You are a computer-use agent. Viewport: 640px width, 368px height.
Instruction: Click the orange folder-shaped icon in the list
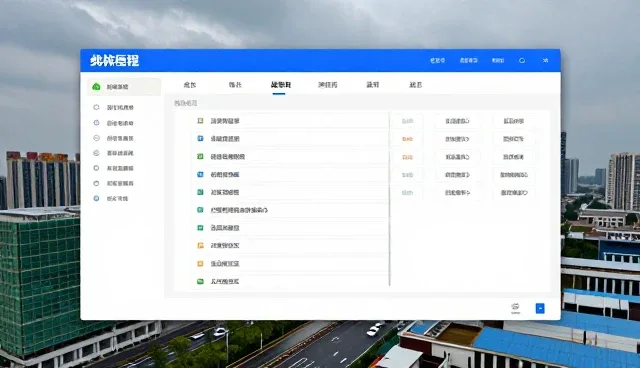coord(200,246)
